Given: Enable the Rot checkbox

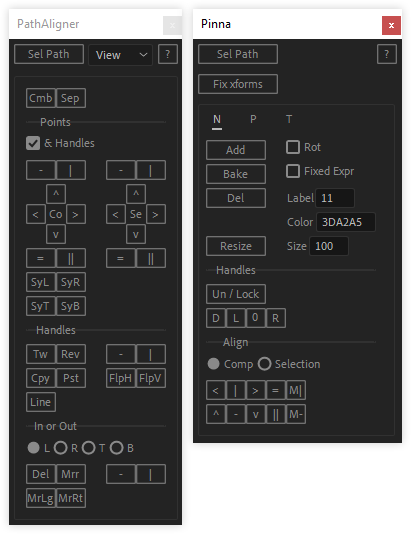Looking at the screenshot, I should (293, 147).
